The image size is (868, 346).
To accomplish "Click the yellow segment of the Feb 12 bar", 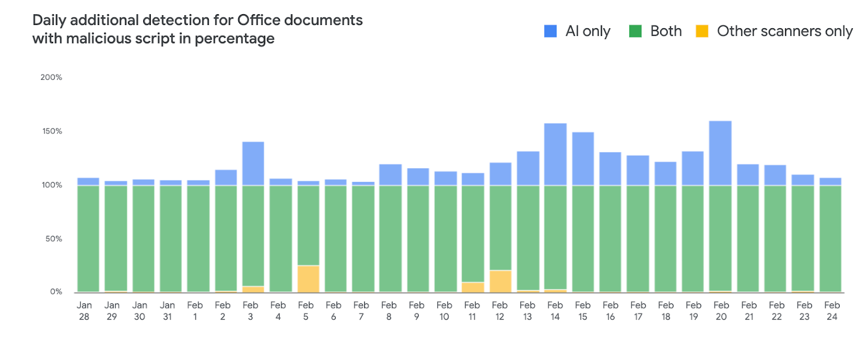I will 500,281.
